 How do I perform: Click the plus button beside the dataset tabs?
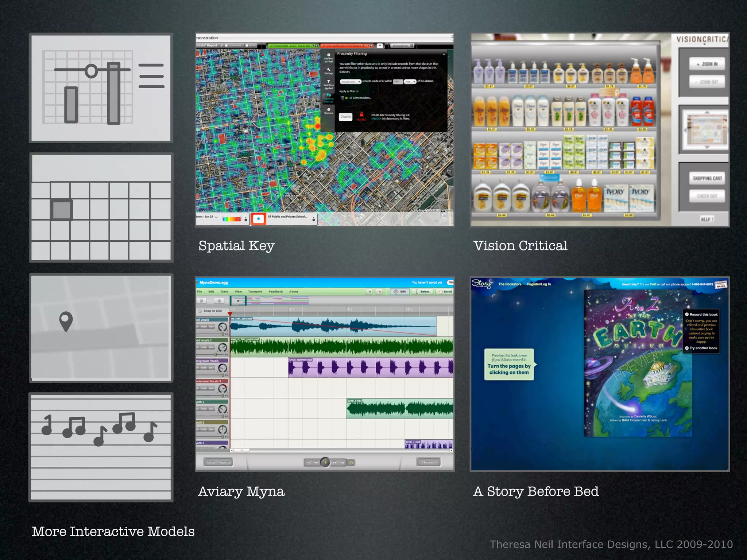click(380, 46)
